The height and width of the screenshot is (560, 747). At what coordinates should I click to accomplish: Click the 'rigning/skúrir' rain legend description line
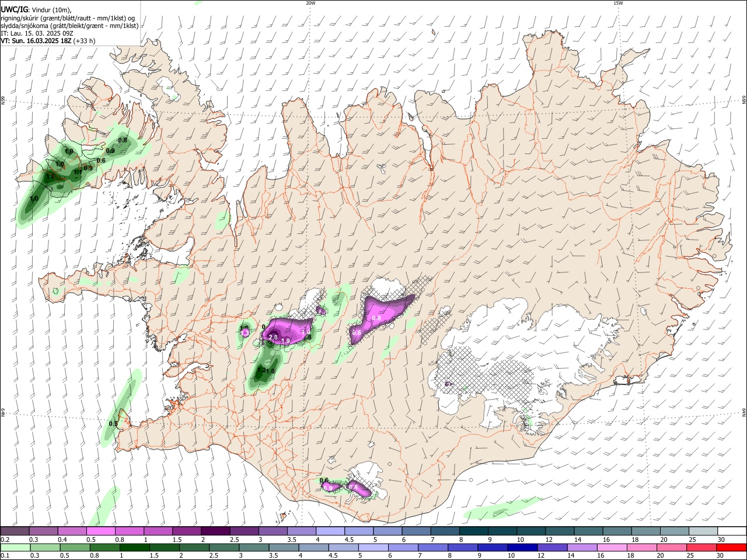(x=68, y=18)
